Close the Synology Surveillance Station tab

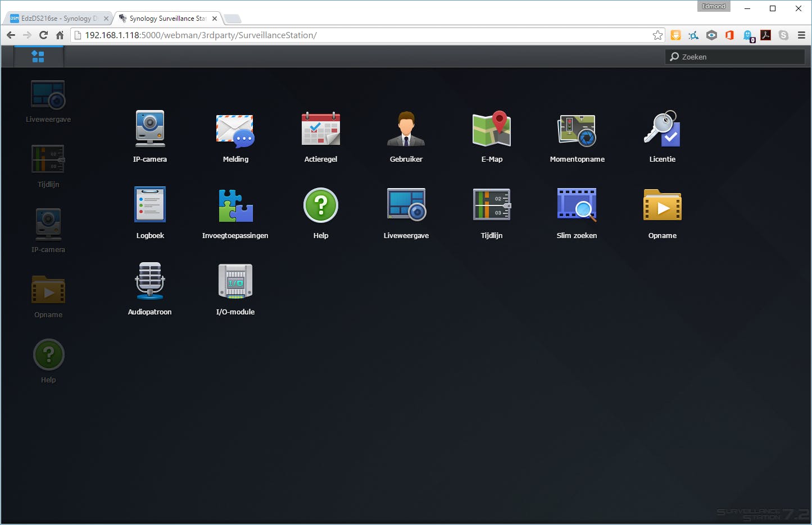215,19
